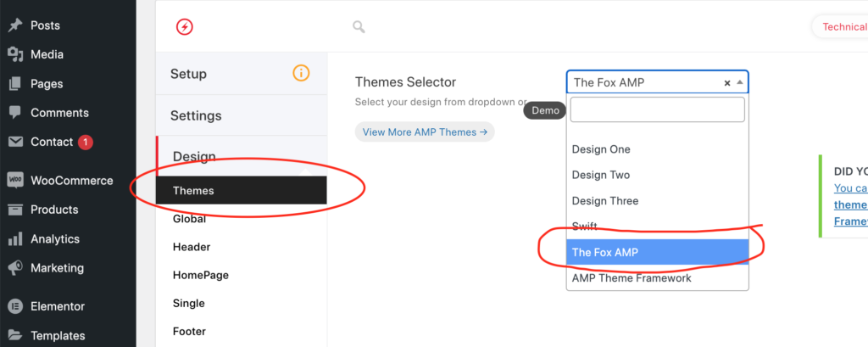Clear the selected theme with the x

[727, 83]
